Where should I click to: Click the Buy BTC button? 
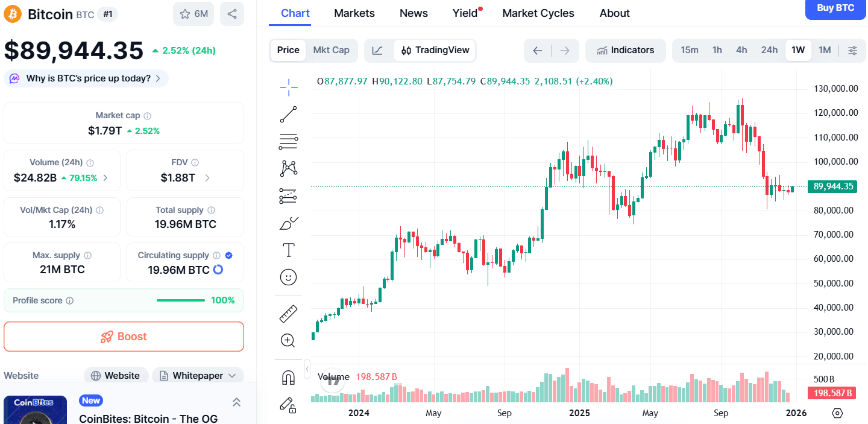pos(835,9)
